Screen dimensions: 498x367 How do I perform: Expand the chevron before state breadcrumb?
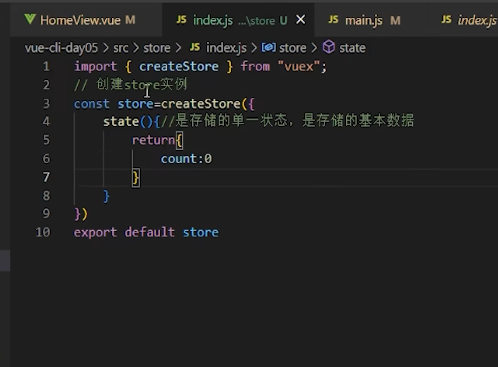point(314,48)
